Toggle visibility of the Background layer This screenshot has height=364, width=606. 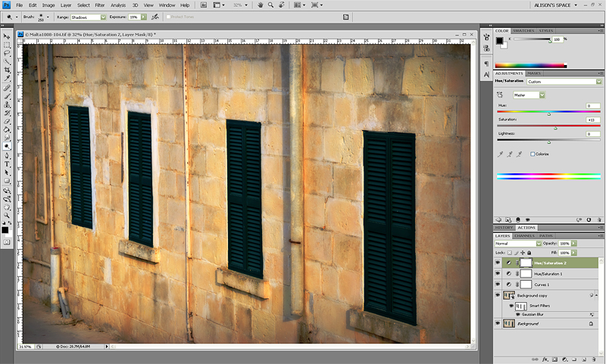498,323
